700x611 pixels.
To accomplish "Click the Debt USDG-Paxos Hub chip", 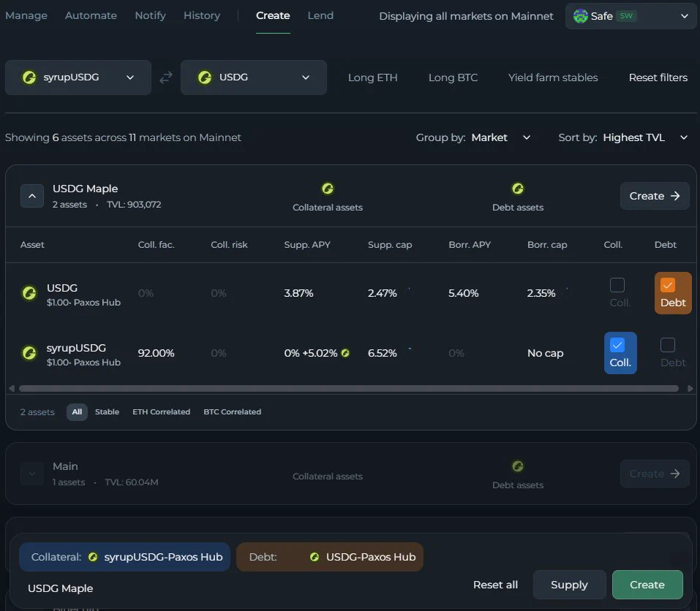I will (x=329, y=557).
